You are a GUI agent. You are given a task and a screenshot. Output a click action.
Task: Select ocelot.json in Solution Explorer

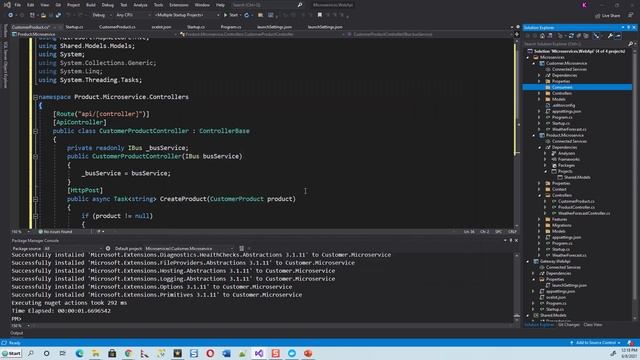556,297
